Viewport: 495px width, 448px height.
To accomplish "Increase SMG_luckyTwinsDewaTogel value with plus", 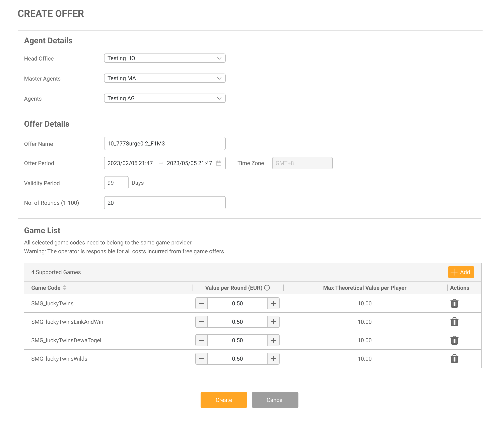I will click(x=273, y=340).
